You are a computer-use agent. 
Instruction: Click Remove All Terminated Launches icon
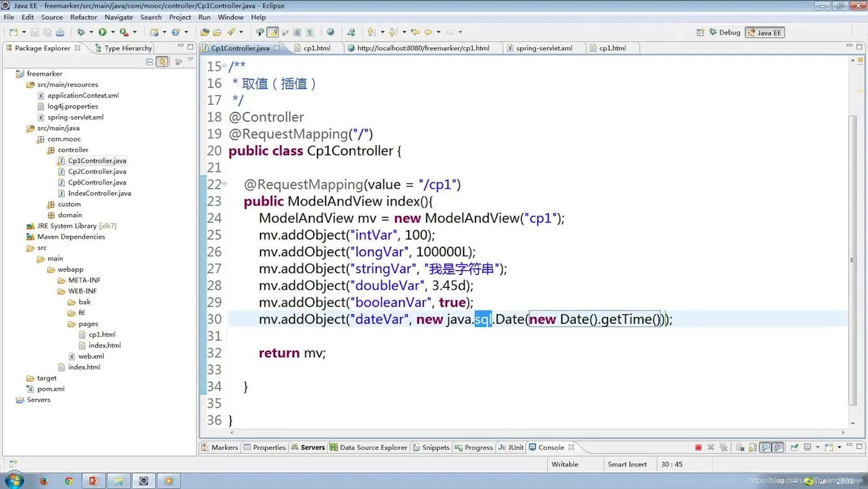pos(724,447)
